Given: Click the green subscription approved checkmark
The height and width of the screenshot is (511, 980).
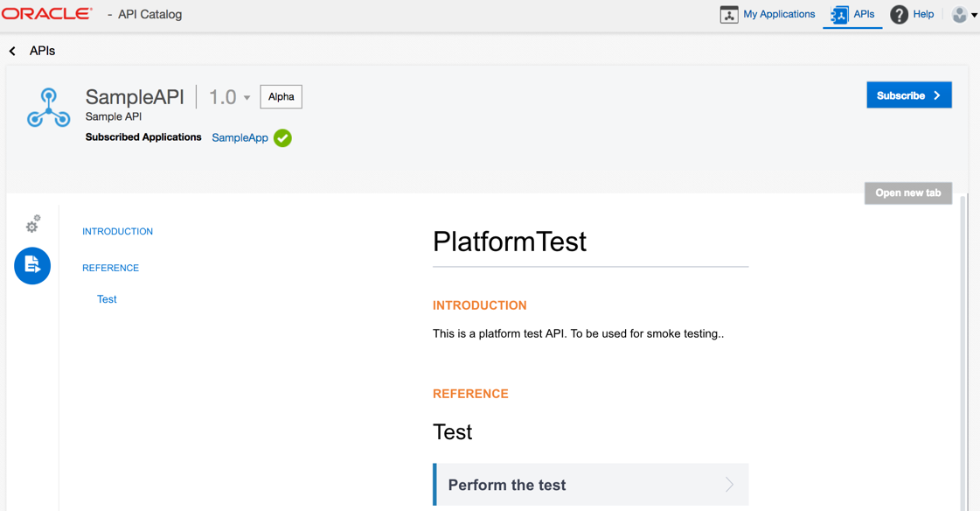Looking at the screenshot, I should click(282, 137).
